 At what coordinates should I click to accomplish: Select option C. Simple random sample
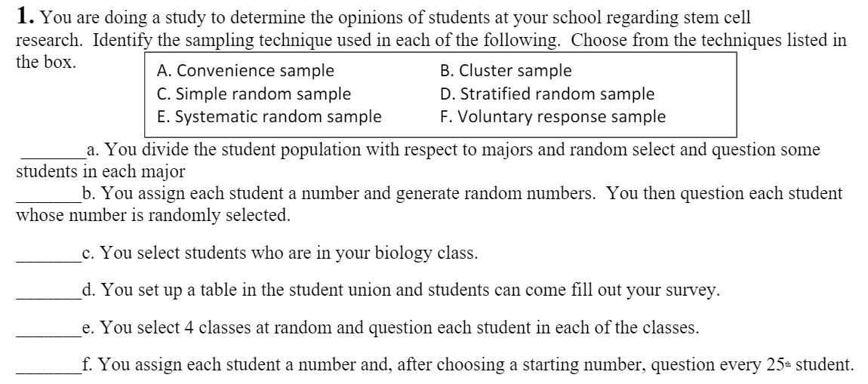[254, 94]
